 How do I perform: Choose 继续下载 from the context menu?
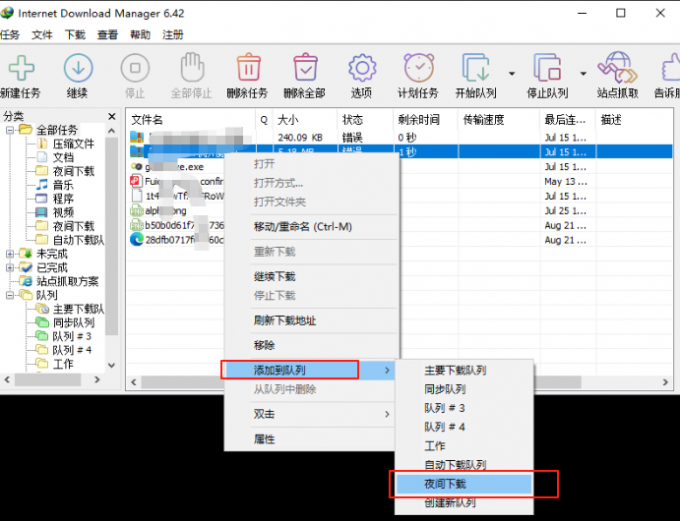click(x=275, y=277)
